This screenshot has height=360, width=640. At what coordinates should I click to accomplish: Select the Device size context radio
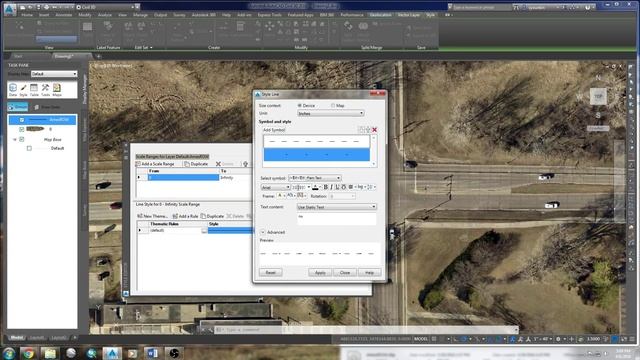click(300, 105)
